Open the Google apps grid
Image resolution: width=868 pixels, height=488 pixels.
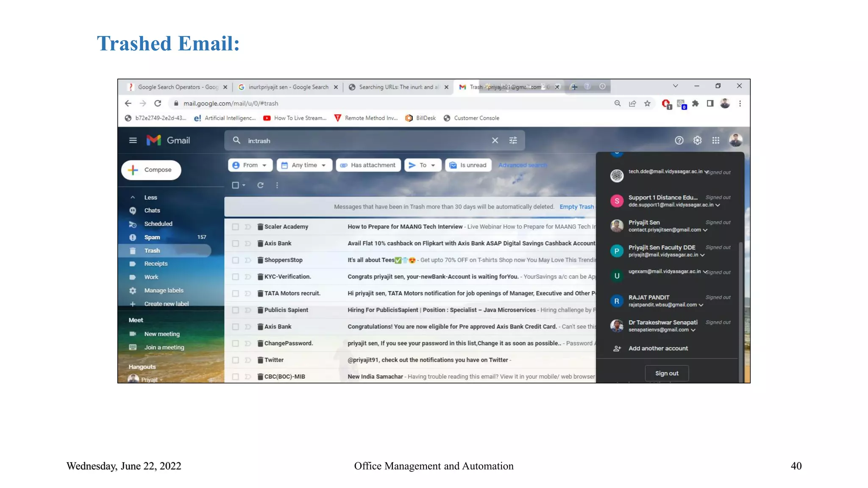click(715, 140)
